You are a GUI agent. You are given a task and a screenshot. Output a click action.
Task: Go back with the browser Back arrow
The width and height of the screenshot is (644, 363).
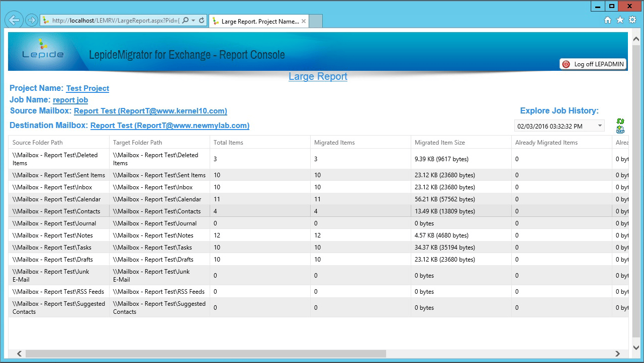click(14, 20)
